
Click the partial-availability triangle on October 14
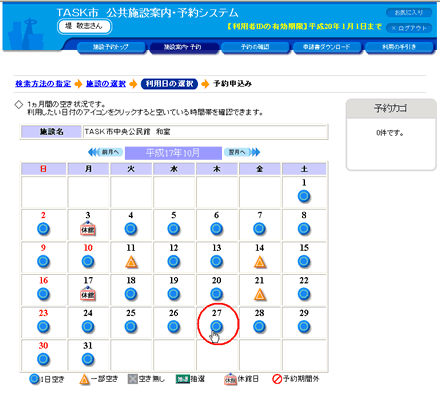pos(260,262)
